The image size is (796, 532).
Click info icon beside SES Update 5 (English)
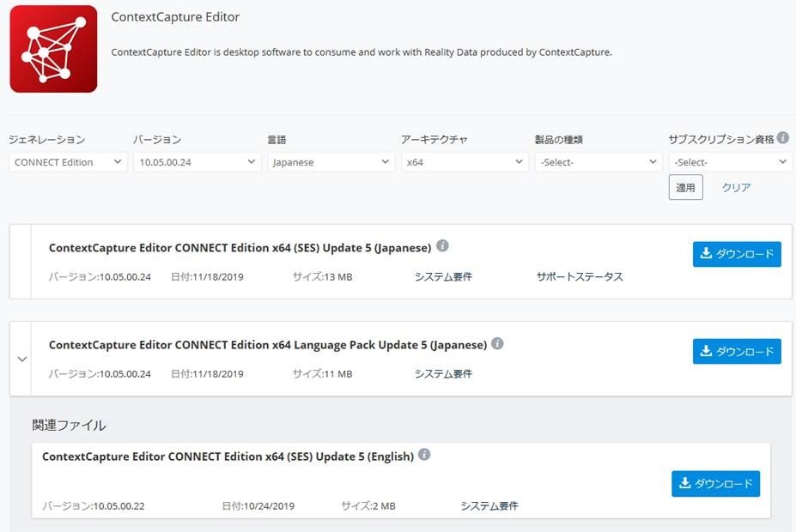[x=424, y=456]
